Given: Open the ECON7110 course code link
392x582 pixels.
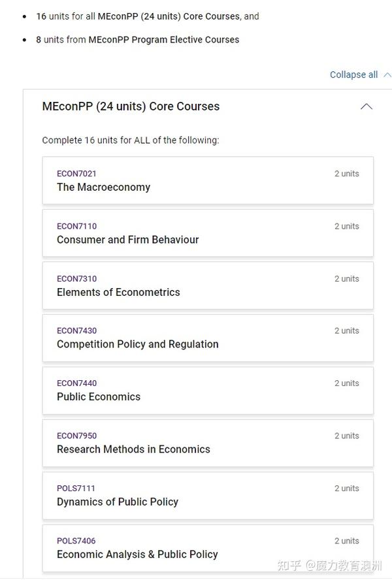Looking at the screenshot, I should 77,227.
